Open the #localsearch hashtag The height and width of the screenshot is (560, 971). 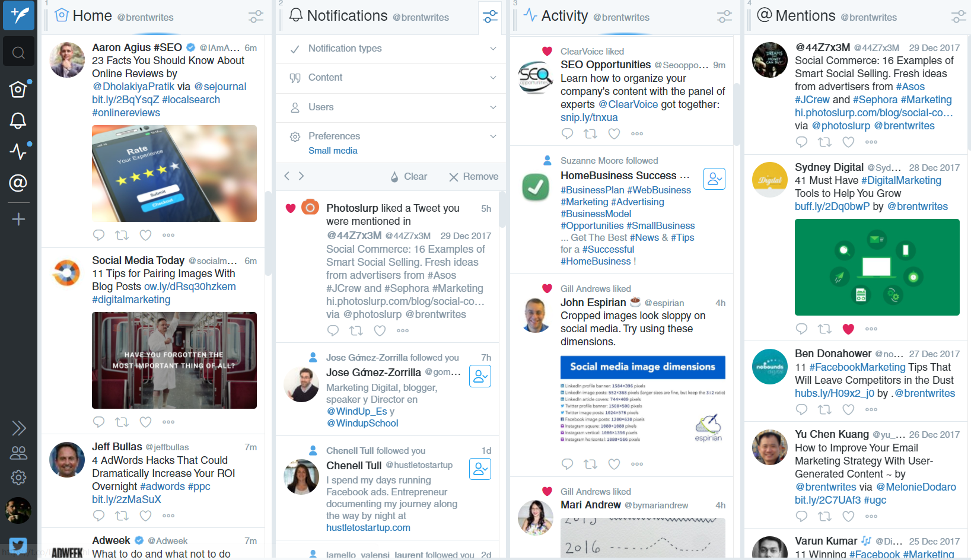pos(191,100)
